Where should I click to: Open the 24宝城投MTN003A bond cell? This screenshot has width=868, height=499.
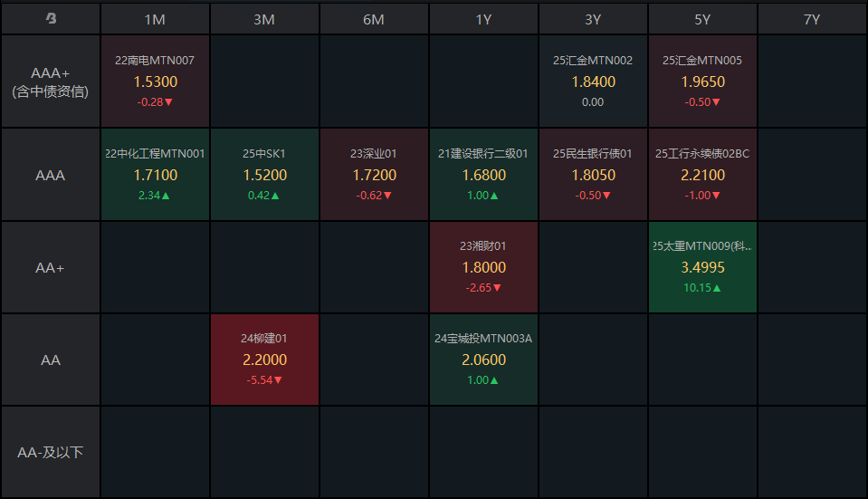483,360
